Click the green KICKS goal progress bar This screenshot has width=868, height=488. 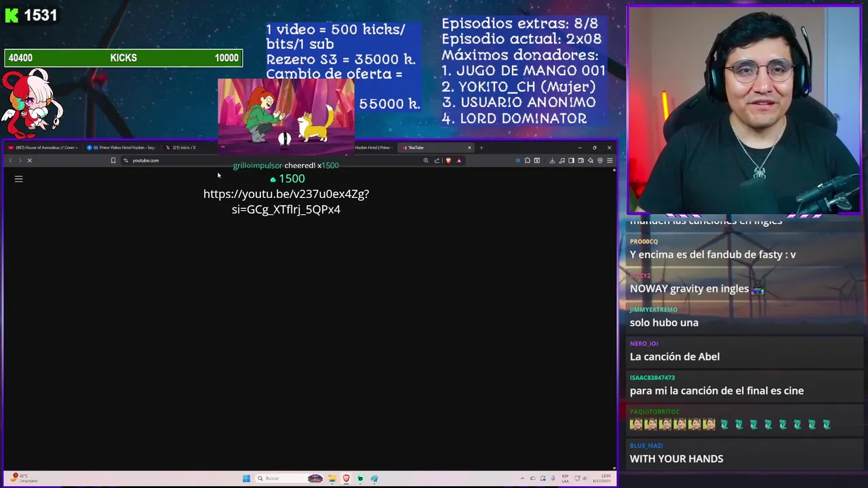[123, 58]
